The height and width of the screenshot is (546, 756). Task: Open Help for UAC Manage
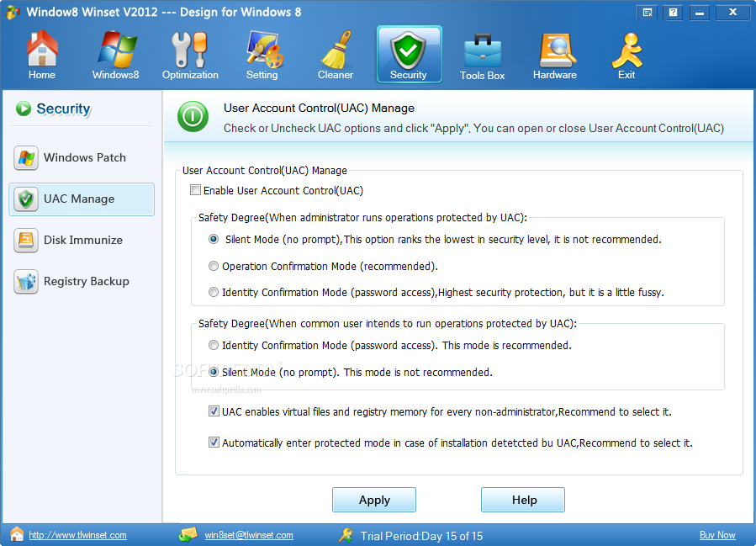pos(523,500)
